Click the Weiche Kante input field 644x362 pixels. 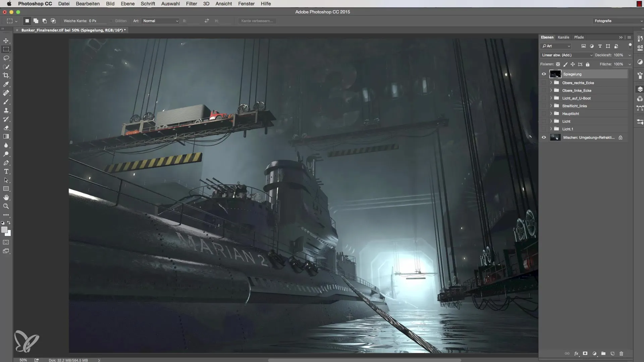(x=97, y=21)
